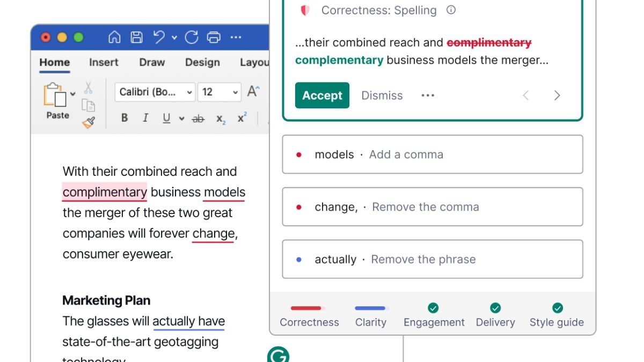Click the underlined word models in document

(x=224, y=192)
